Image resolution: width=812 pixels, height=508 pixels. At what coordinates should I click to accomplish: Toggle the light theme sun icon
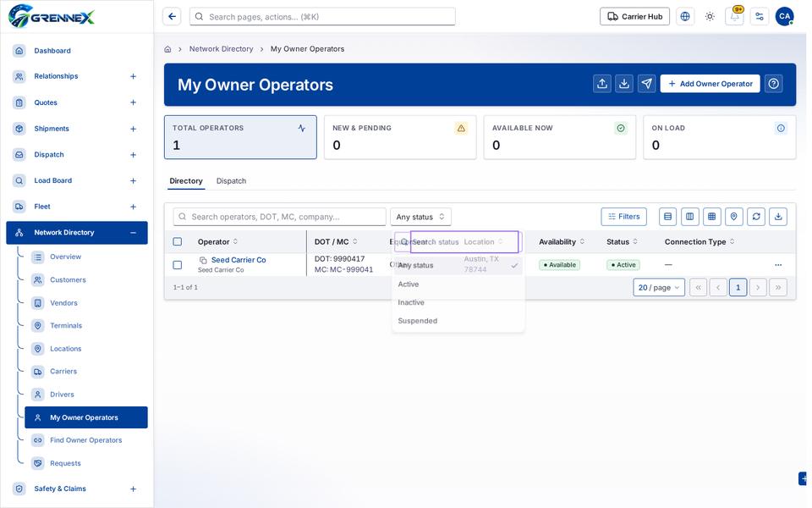pyautogui.click(x=710, y=17)
